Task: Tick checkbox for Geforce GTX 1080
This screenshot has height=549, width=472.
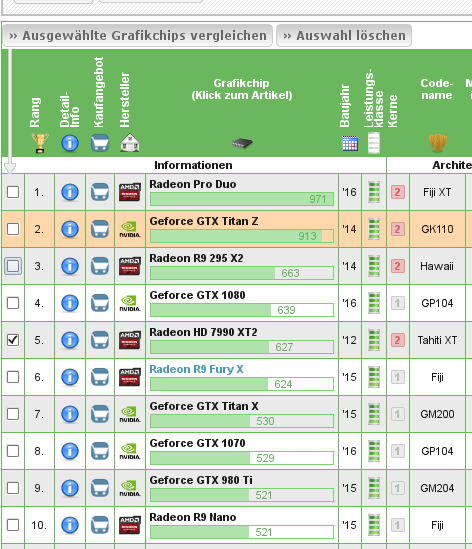Action: click(13, 303)
